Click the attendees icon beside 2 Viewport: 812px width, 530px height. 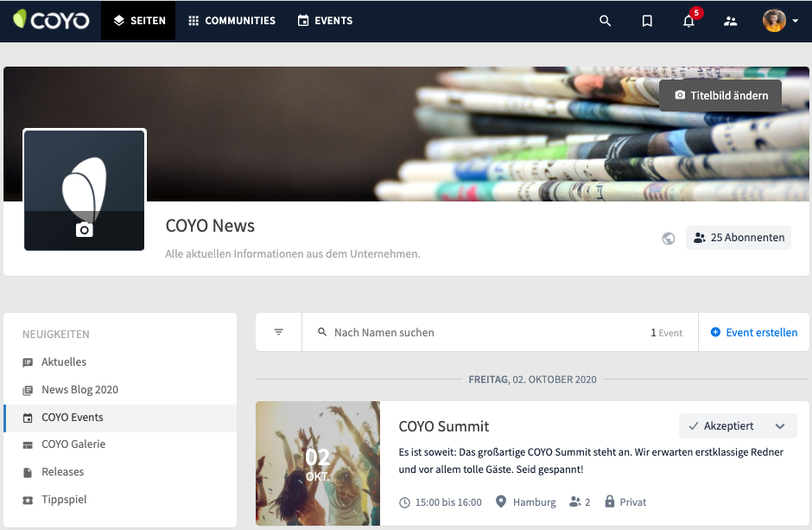point(574,501)
